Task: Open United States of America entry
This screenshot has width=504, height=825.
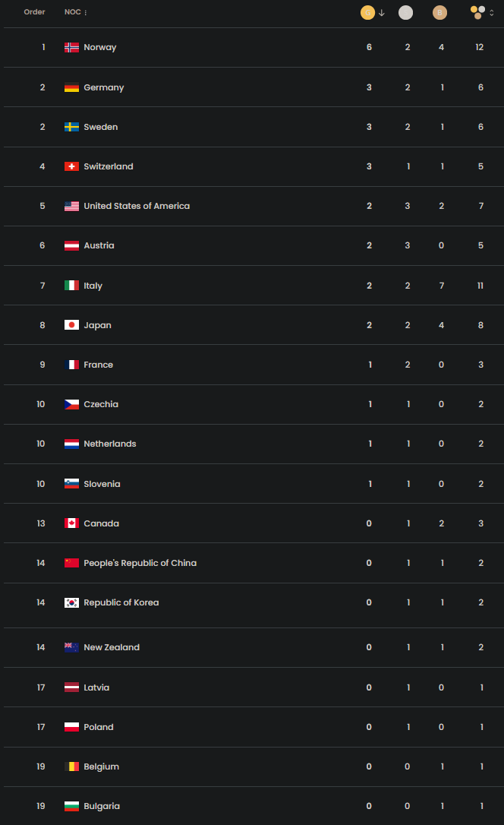Action: (137, 206)
